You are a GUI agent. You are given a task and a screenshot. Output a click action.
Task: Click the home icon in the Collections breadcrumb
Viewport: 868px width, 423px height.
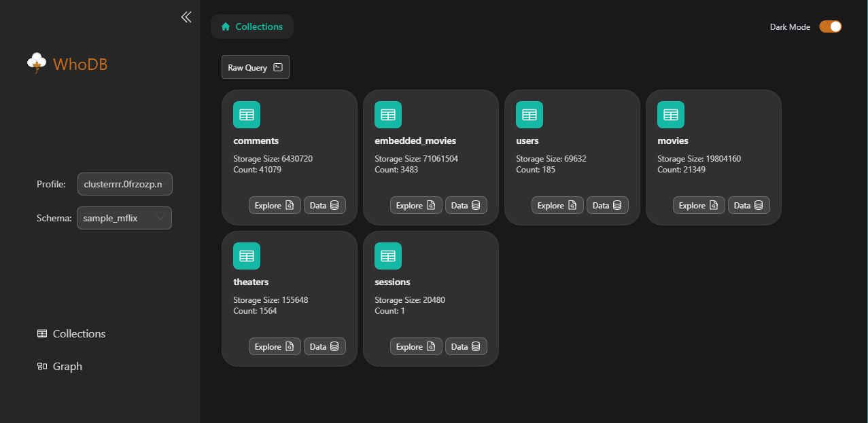[x=226, y=26]
